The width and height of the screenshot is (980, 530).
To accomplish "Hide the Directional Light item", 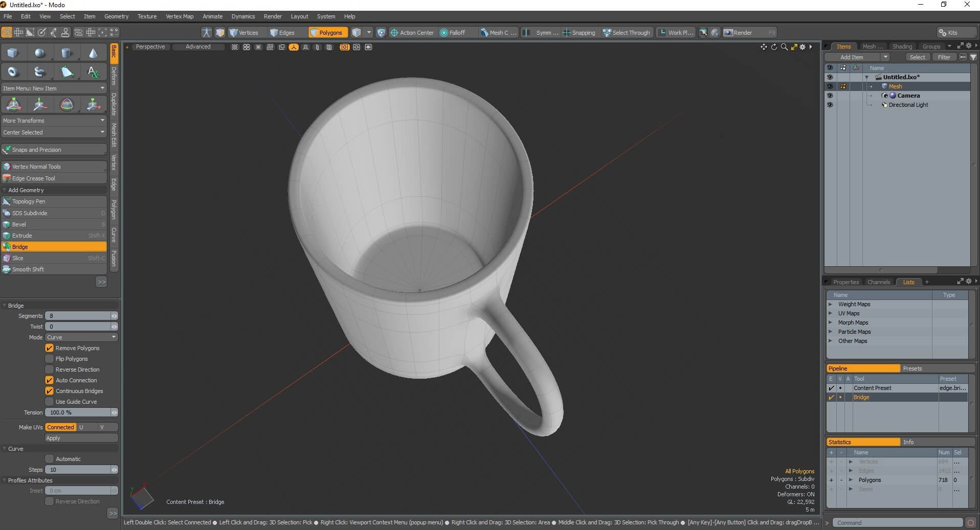I will pyautogui.click(x=831, y=105).
